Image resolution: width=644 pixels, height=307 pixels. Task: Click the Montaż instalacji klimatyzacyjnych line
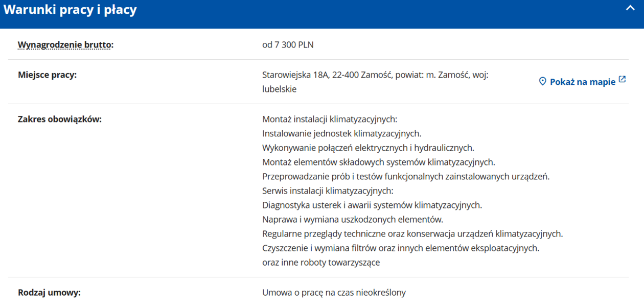click(330, 120)
